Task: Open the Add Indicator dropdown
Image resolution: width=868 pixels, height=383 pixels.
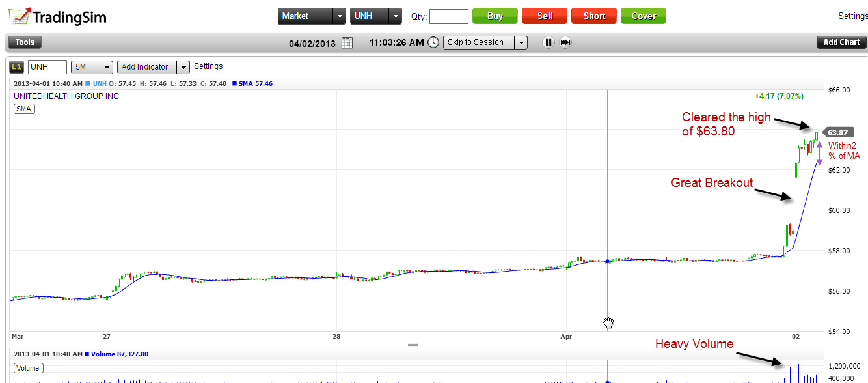Action: click(153, 67)
